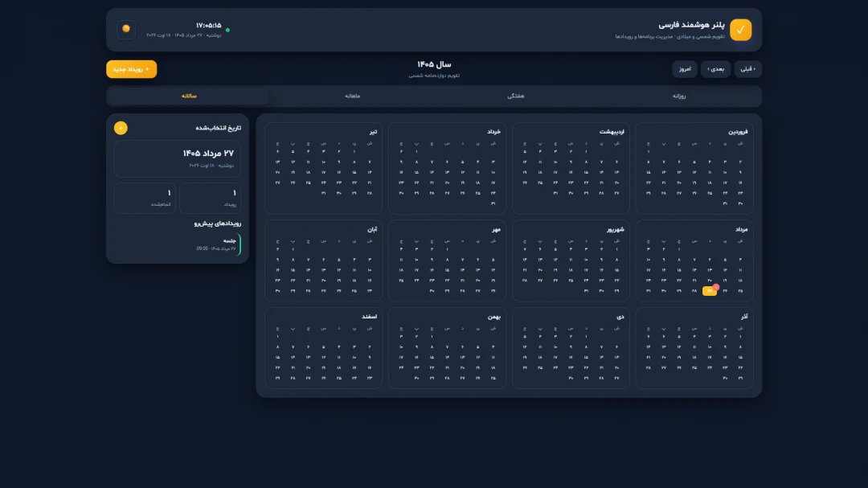
Task: Select day ۱ in the فروردین calendar
Action: pyautogui.click(x=649, y=152)
